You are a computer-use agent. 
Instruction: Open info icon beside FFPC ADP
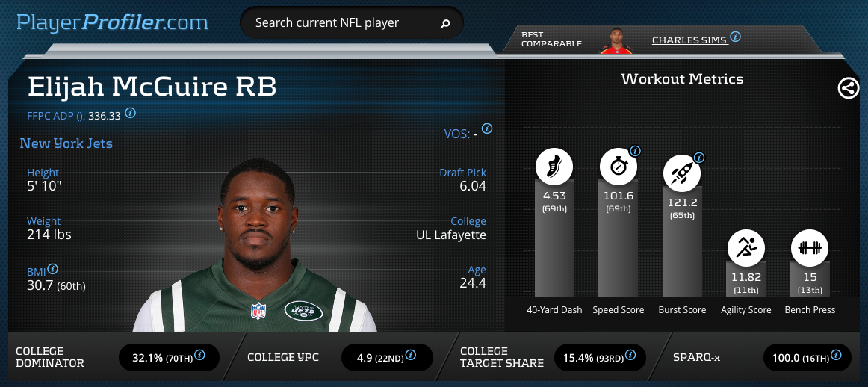tap(130, 114)
